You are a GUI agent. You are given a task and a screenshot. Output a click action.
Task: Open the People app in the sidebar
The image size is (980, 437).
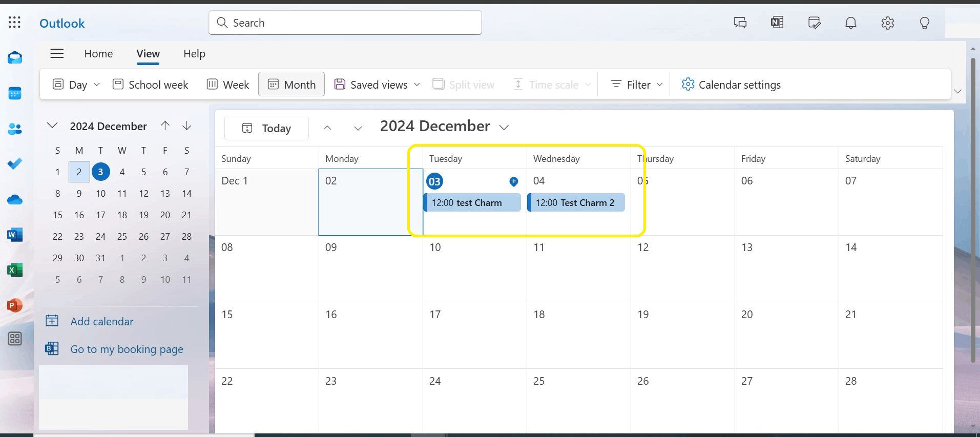tap(15, 129)
